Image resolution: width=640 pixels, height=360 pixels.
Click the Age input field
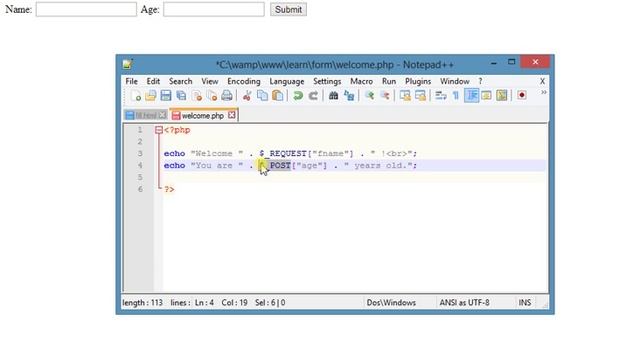(214, 9)
